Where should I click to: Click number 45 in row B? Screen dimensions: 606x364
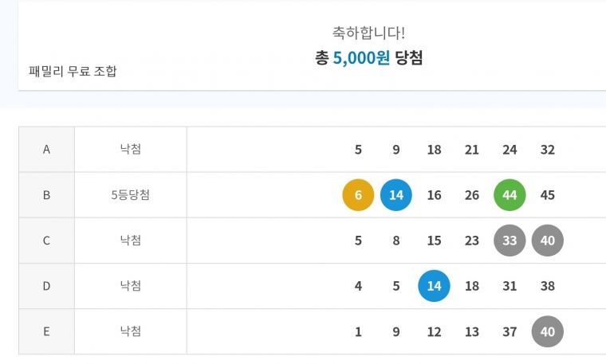click(x=548, y=195)
